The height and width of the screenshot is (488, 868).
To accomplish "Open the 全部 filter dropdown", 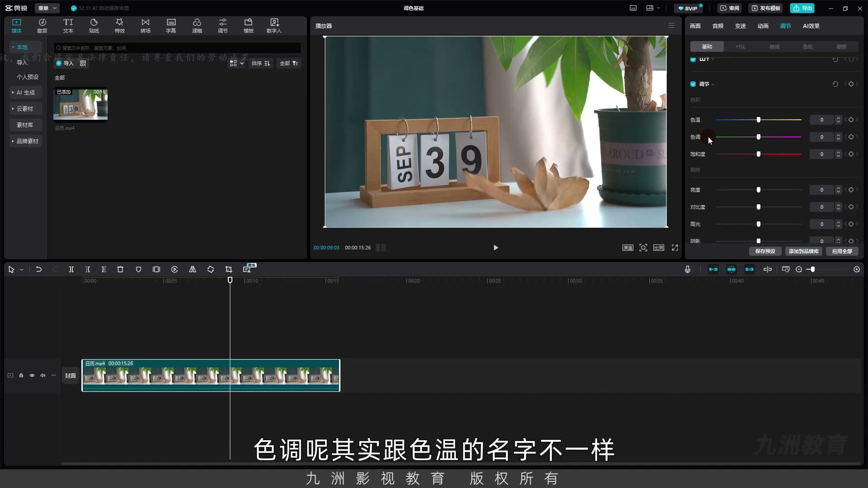I will point(289,63).
